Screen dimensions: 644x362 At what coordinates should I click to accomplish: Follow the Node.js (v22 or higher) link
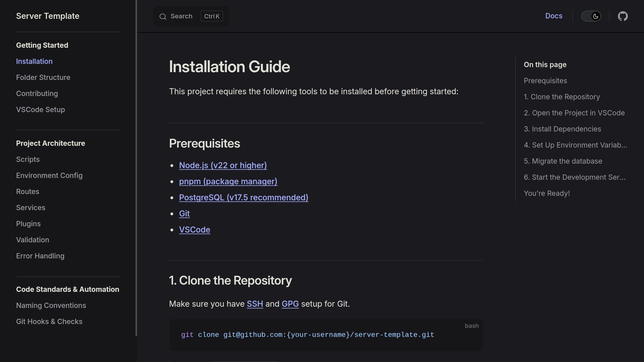point(223,165)
